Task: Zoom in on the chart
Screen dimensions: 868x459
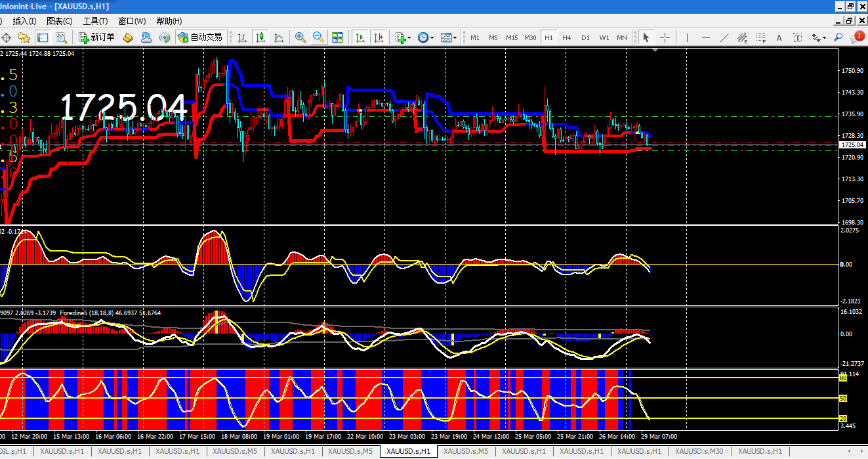Action: 300,37
